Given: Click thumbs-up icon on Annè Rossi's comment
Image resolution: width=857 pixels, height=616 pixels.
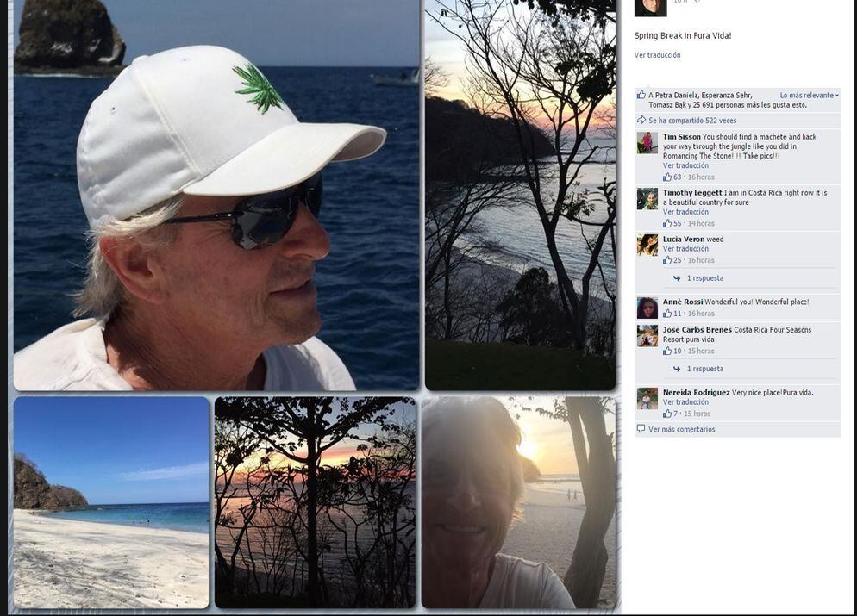Looking at the screenshot, I should [667, 314].
